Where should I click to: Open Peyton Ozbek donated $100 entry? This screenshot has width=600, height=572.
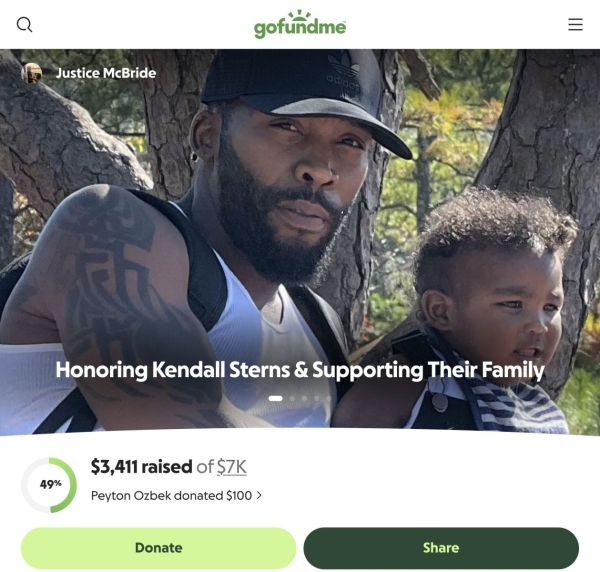171,495
